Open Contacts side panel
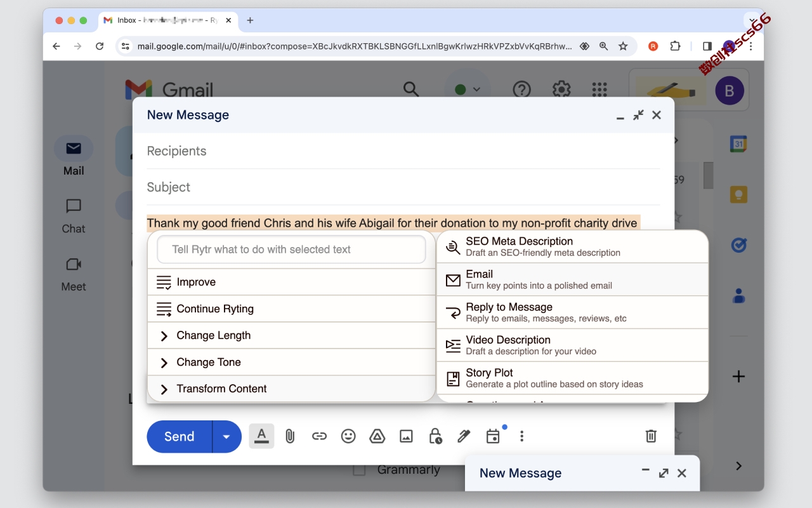 tap(738, 296)
